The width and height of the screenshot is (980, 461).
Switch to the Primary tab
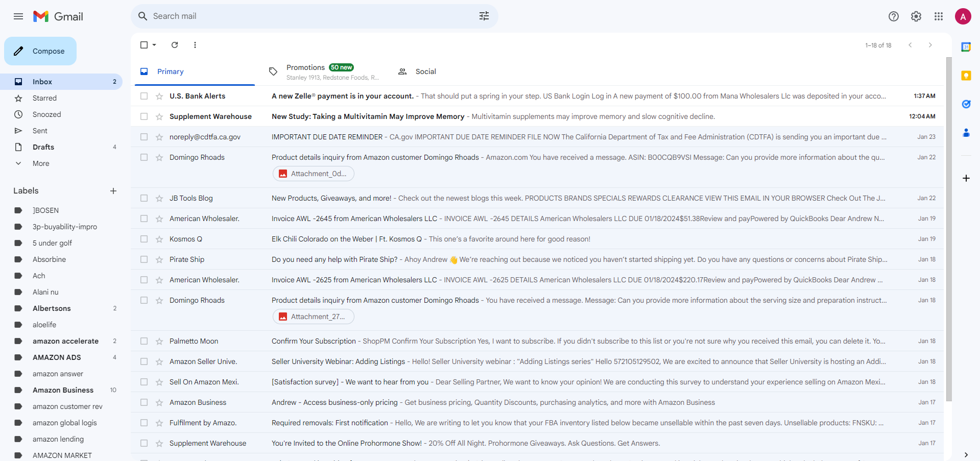pos(195,71)
